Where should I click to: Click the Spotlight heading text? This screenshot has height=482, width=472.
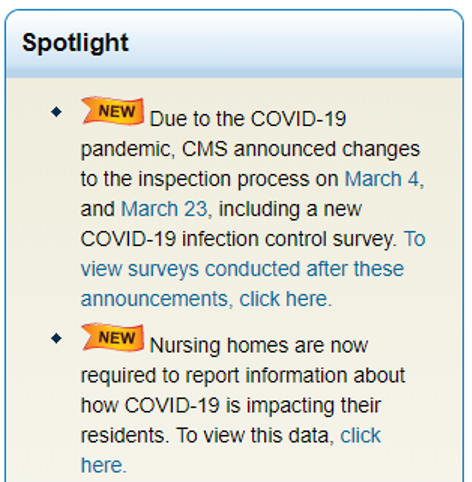(75, 43)
